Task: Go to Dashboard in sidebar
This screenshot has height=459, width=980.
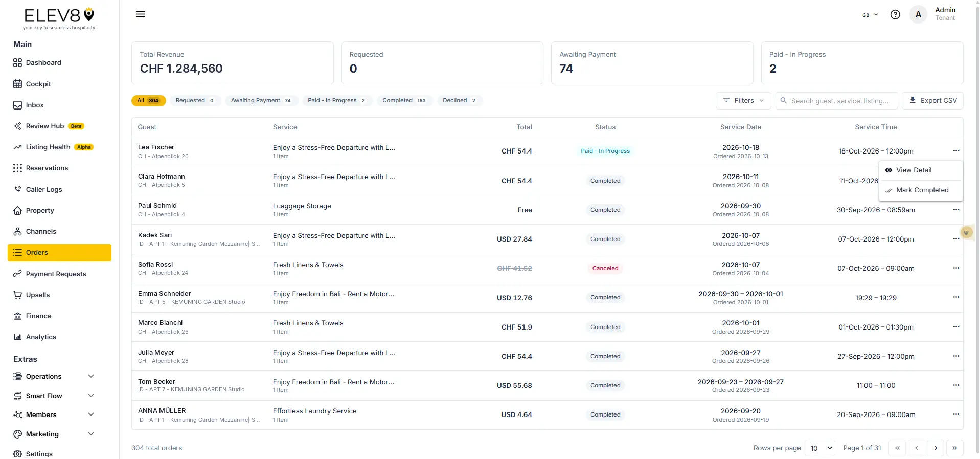Action: pyautogui.click(x=59, y=63)
